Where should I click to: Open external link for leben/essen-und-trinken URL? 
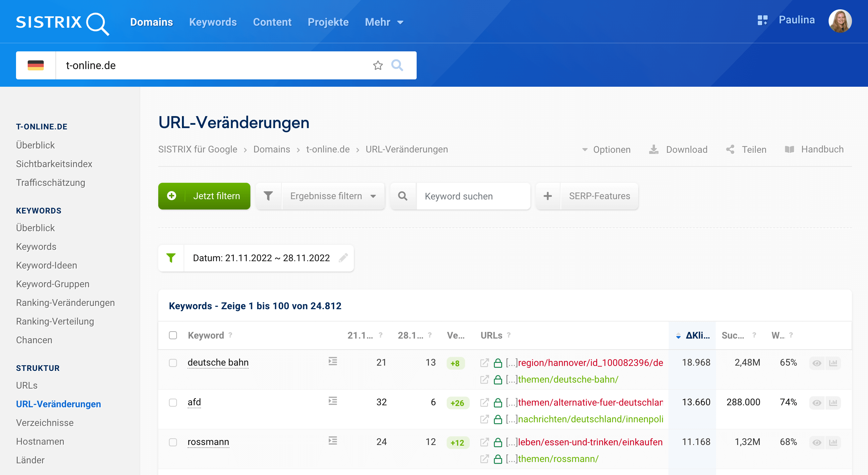(x=484, y=442)
